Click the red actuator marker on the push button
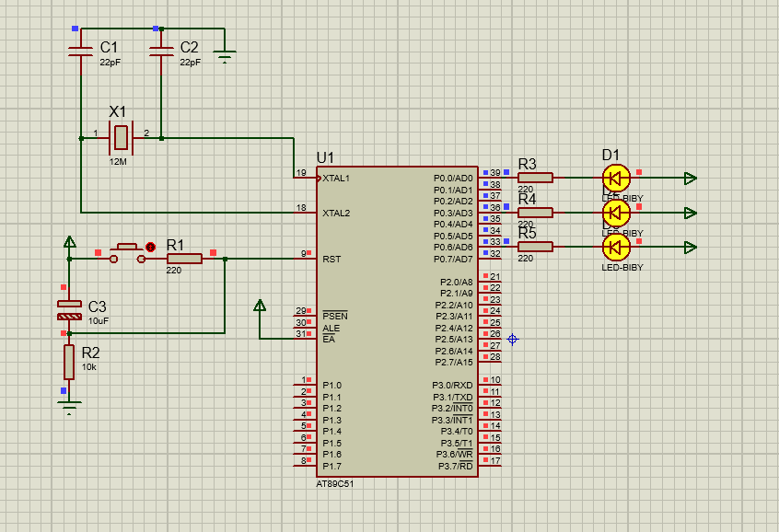This screenshot has width=779, height=532. pos(150,247)
